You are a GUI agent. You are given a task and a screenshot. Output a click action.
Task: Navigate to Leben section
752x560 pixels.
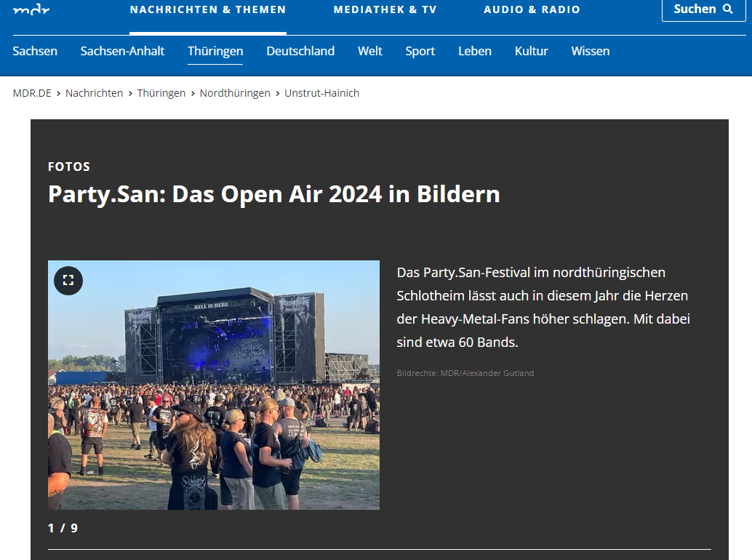(x=474, y=51)
